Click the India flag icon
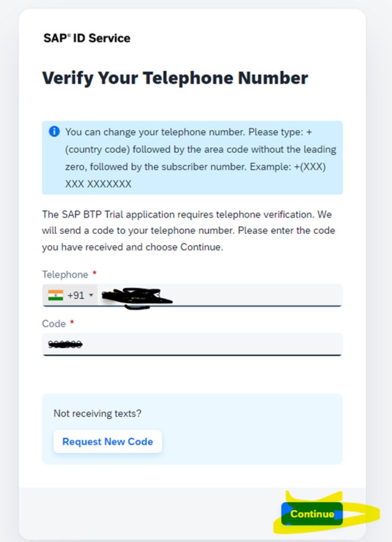The width and height of the screenshot is (392, 542). coord(56,295)
